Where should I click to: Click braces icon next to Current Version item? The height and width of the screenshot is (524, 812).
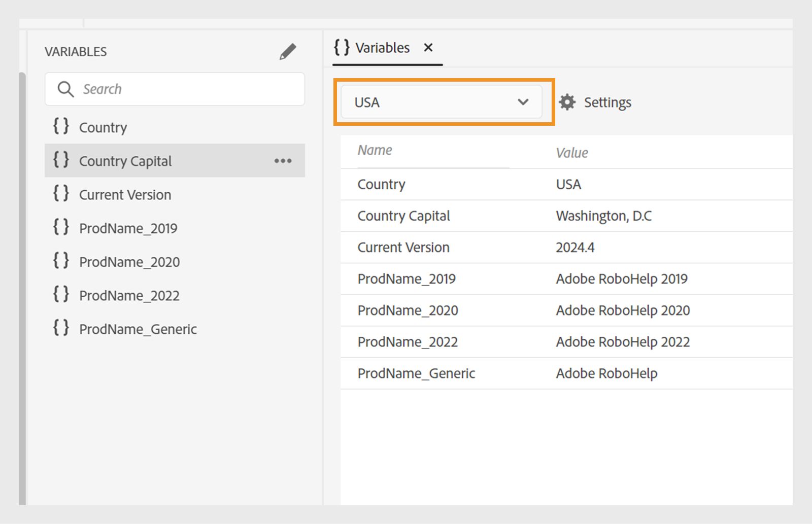[61, 193]
